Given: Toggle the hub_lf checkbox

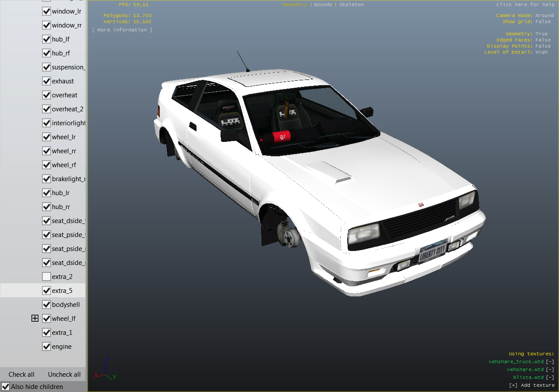Looking at the screenshot, I should [x=47, y=39].
